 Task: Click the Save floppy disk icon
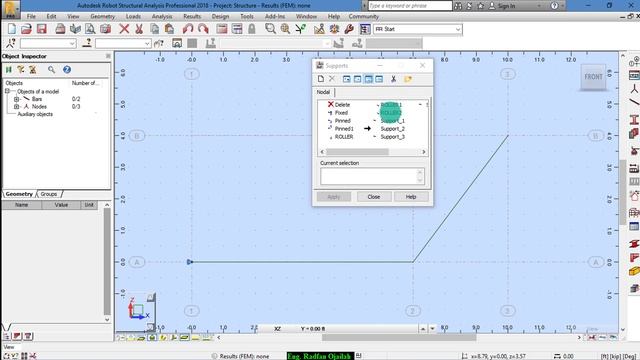point(42,29)
